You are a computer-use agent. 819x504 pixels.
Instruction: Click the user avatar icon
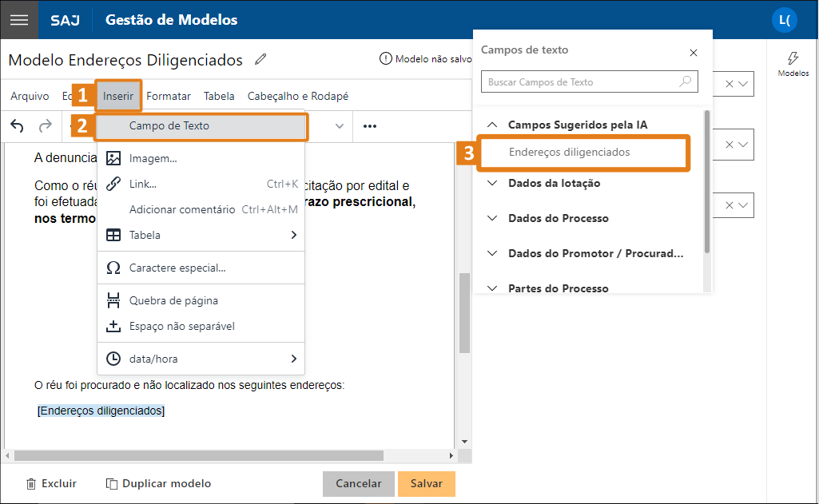[784, 20]
